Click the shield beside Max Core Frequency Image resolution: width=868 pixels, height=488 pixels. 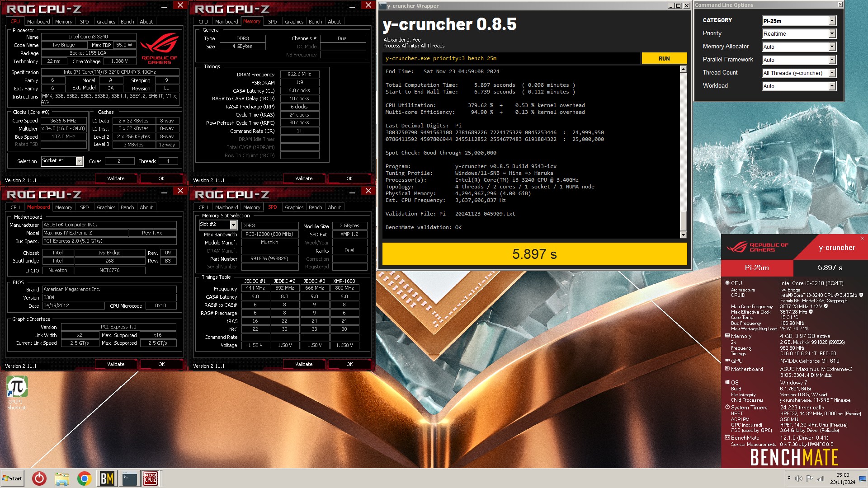point(826,306)
